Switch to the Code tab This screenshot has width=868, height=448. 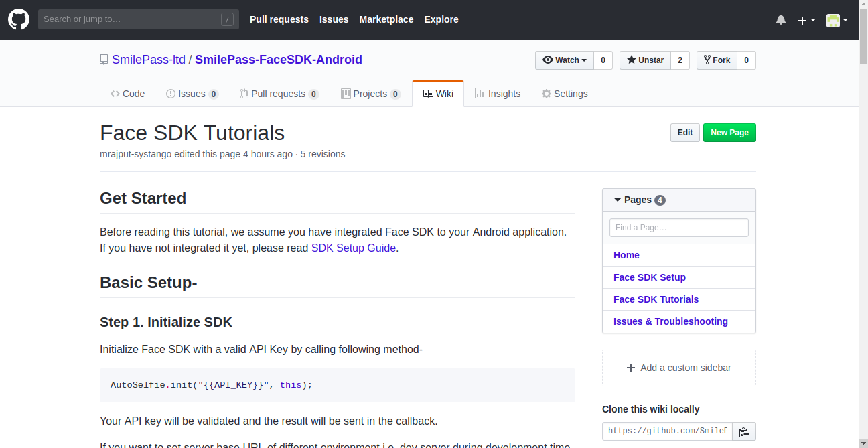[128, 94]
